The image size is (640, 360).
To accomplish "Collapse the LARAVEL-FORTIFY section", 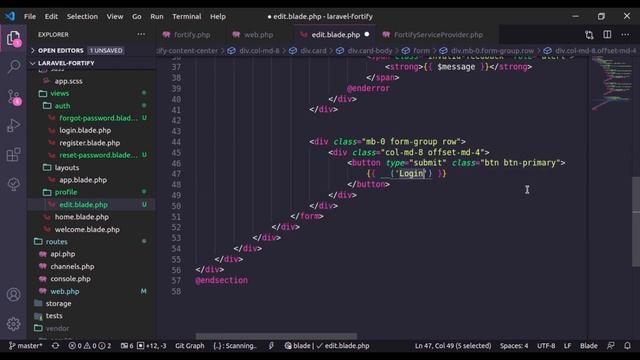I will point(92,63).
